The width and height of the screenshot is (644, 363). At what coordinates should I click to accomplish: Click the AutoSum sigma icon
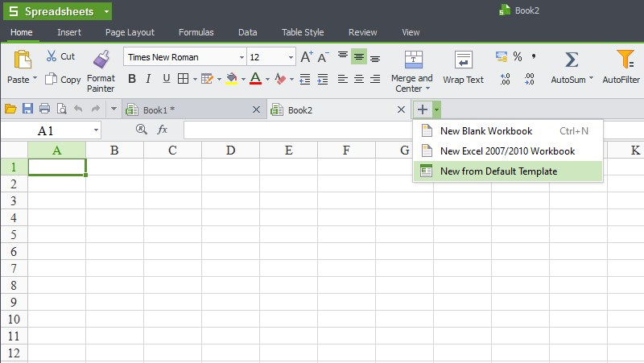point(572,60)
